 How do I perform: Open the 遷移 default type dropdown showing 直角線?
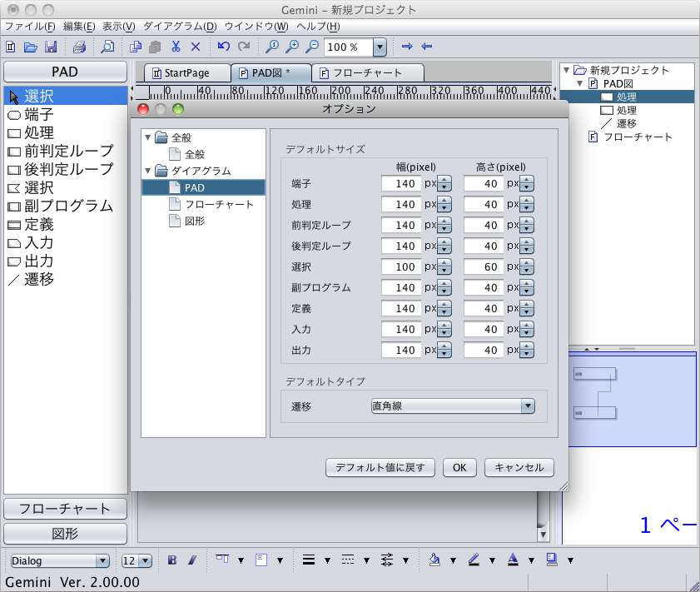point(453,405)
